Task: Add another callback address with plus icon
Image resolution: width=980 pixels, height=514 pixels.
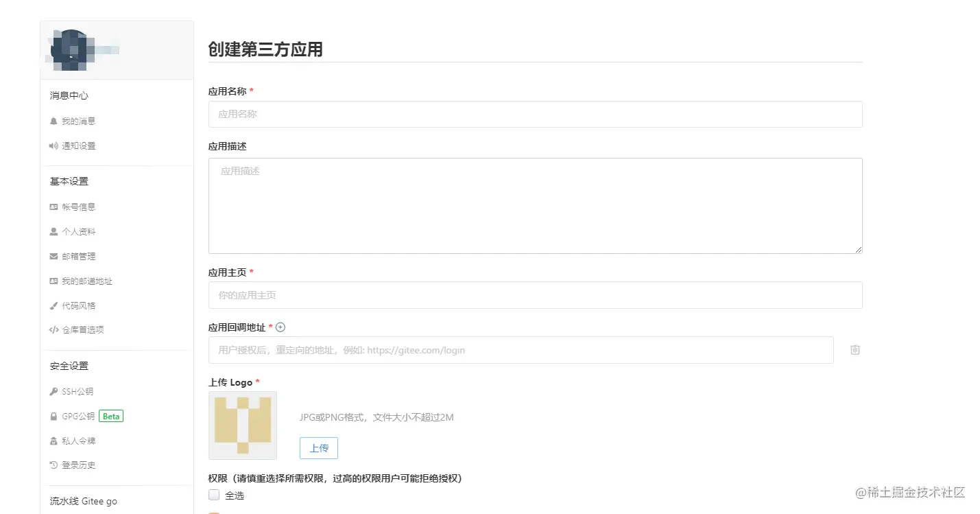Action: 280,327
